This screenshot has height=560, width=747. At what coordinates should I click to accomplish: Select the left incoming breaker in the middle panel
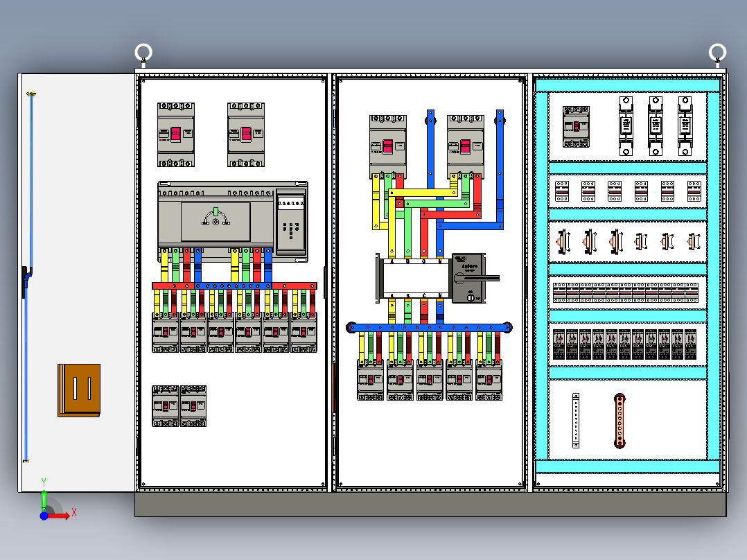(x=388, y=147)
